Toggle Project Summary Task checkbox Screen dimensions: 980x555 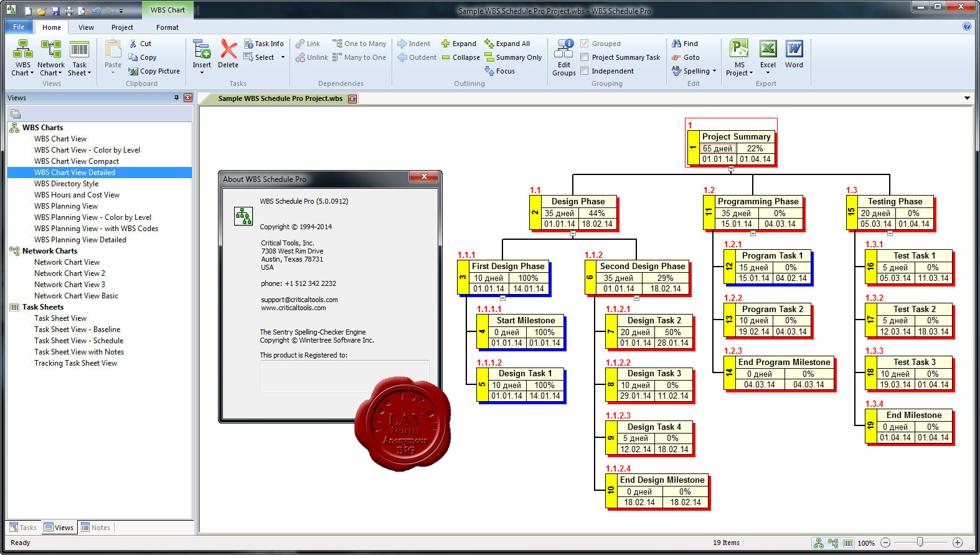tap(585, 57)
